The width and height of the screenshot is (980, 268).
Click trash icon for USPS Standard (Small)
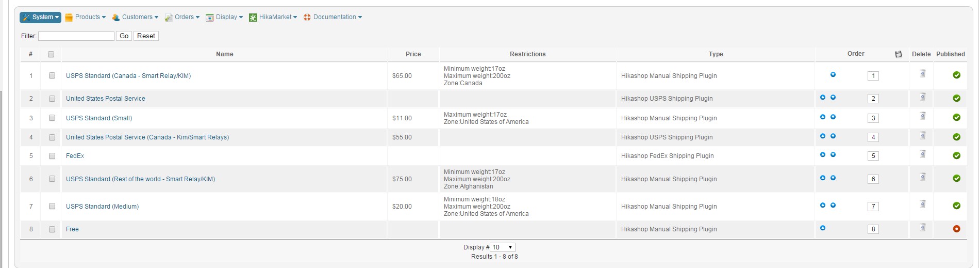coord(922,117)
